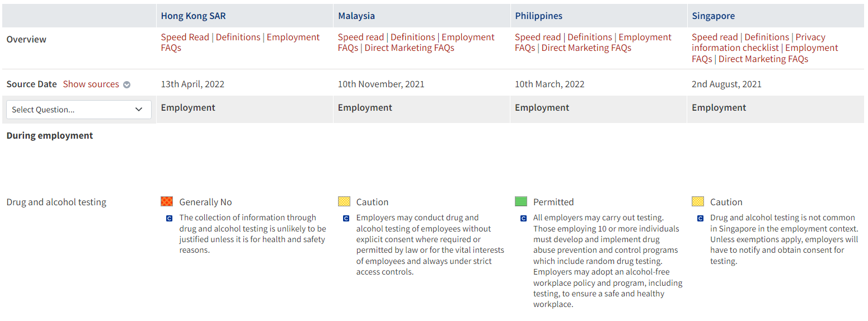
Task: Click the Drug and alcohol testing row label
Action: pos(56,202)
